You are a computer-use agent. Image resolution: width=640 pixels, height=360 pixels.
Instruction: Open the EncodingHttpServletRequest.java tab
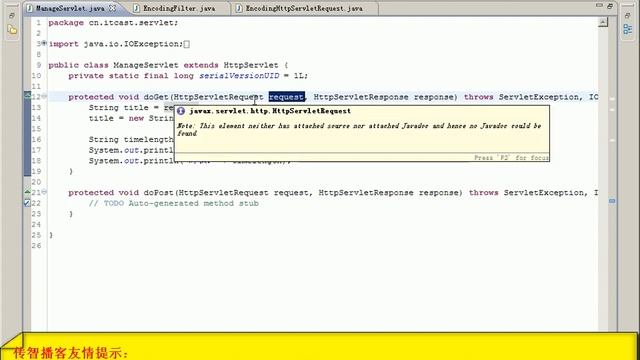pyautogui.click(x=304, y=8)
